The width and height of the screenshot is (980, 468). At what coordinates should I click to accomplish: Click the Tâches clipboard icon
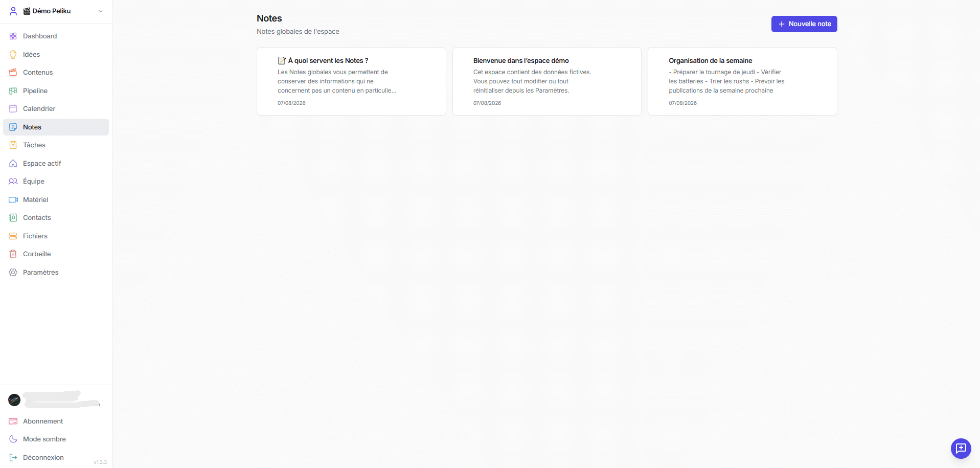click(x=13, y=145)
